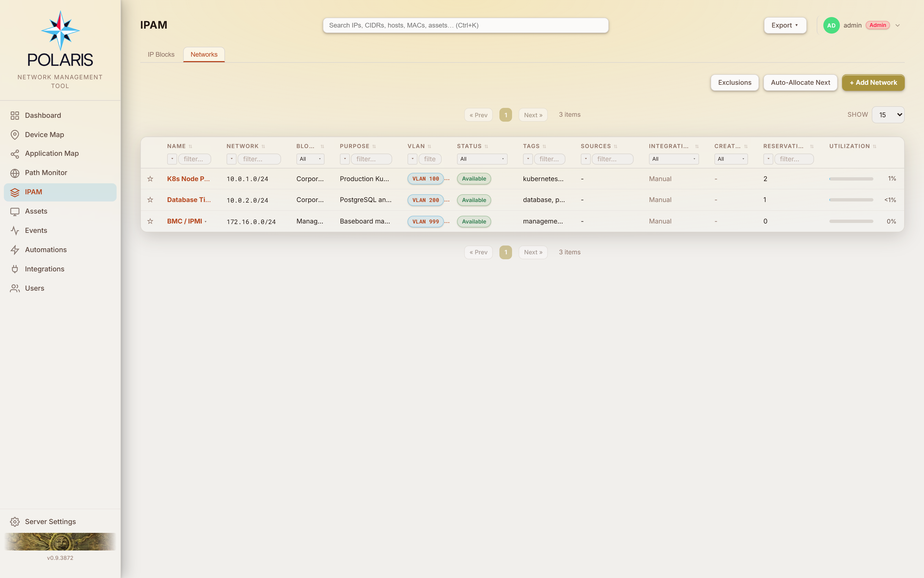
Task: Sort by Tags column sort icon
Action: pos(544,146)
